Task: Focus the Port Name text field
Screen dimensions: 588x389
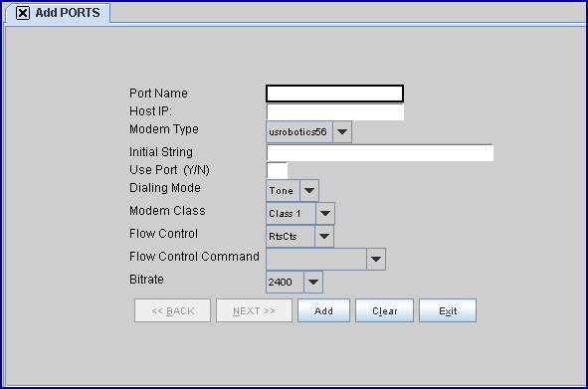Action: [335, 94]
